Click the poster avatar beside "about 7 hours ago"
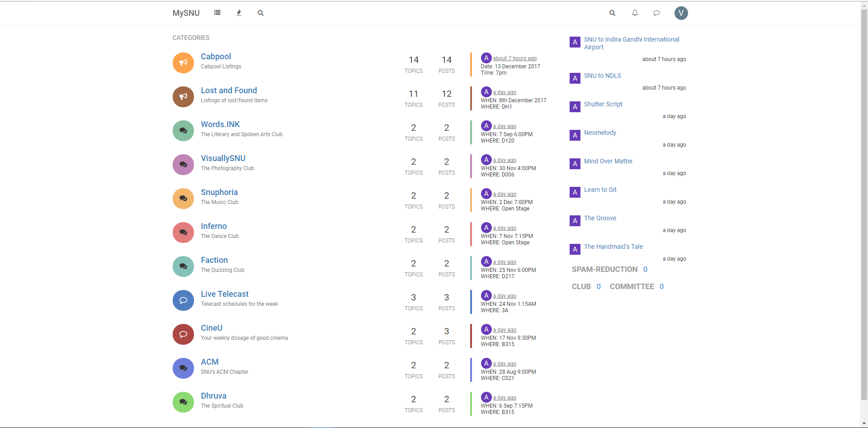 [x=486, y=57]
